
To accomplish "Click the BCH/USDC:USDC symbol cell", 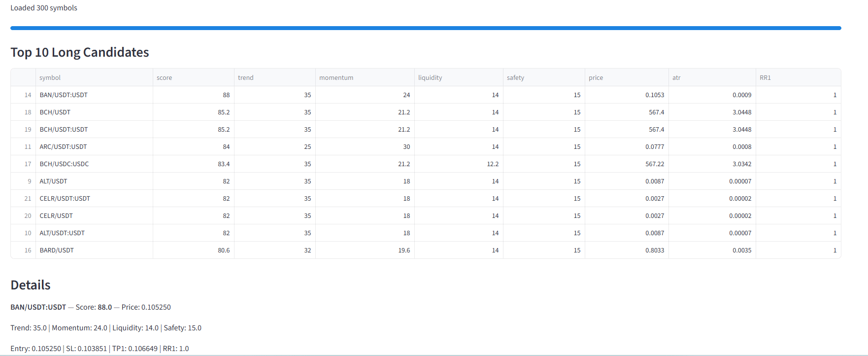I will (65, 164).
